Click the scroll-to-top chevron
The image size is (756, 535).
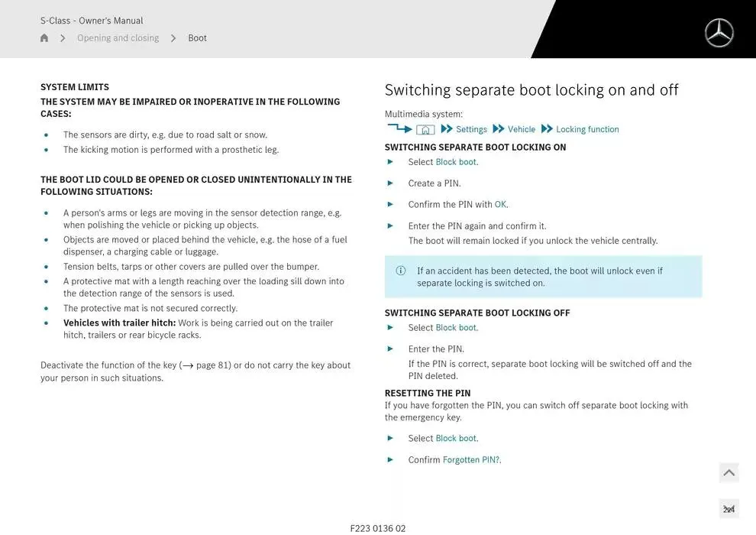point(728,472)
